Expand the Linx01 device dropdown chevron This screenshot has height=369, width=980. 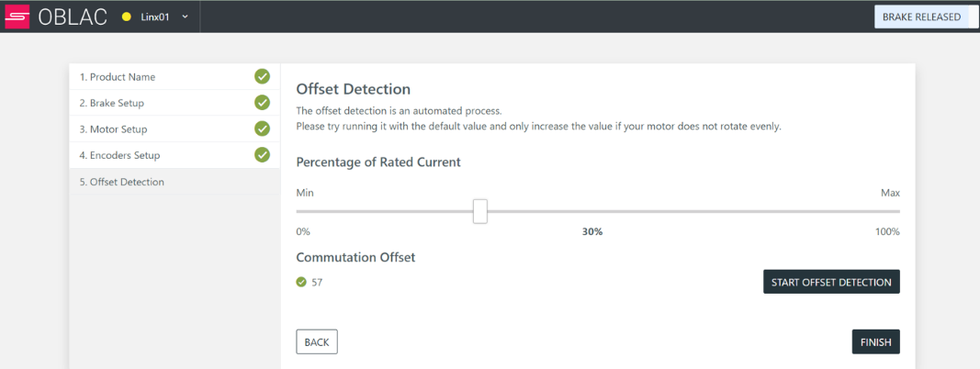[185, 17]
